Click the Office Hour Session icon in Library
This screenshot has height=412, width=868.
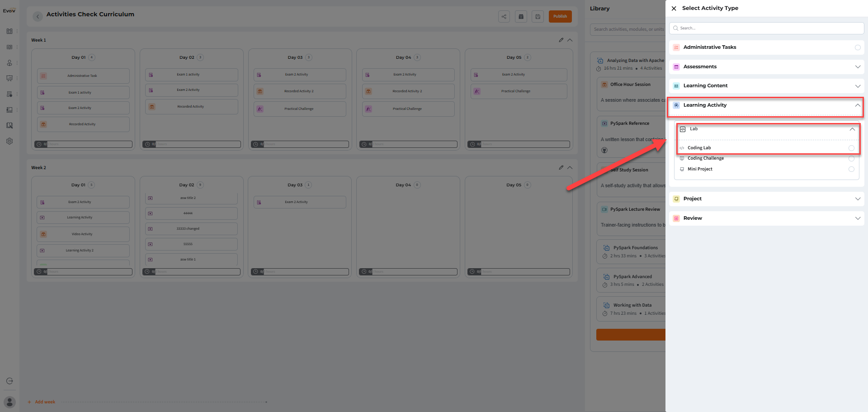coord(604,85)
